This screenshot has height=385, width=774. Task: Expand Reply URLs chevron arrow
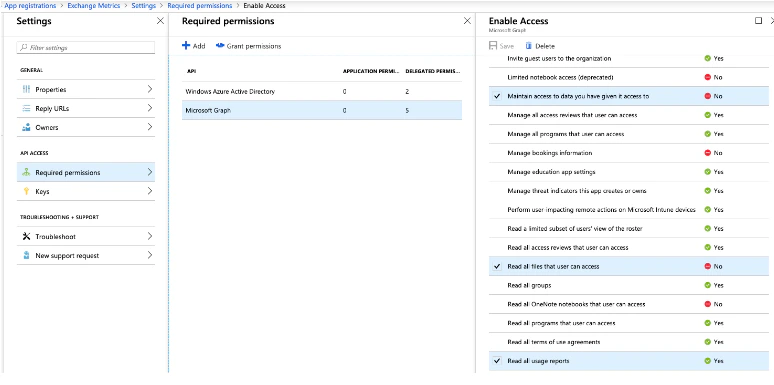click(x=150, y=108)
